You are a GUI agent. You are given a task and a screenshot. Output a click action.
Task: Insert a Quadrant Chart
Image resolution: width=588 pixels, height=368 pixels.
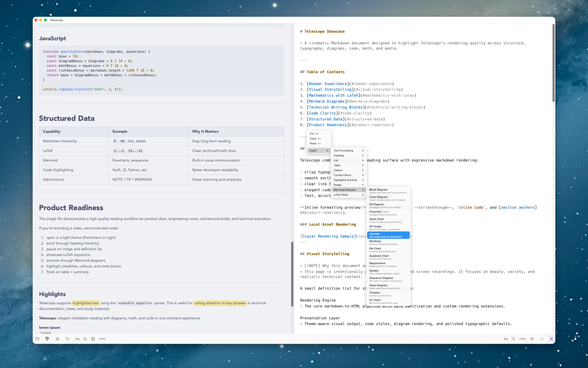coord(388,257)
